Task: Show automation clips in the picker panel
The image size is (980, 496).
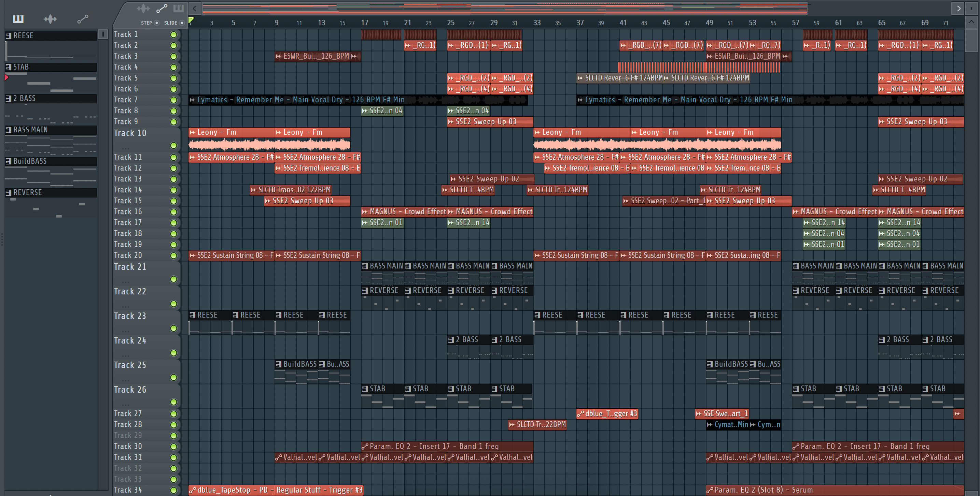Action: coord(83,19)
